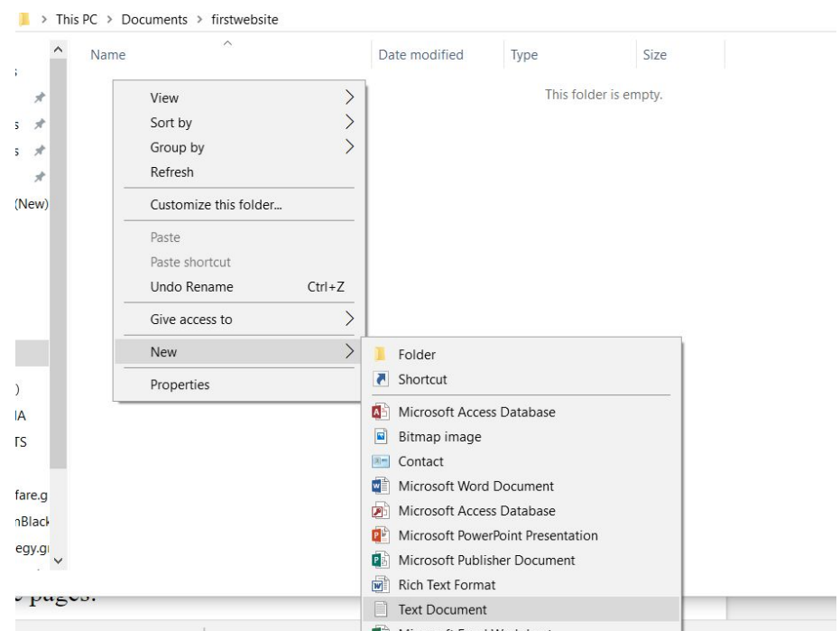This screenshot has width=840, height=631.
Task: Click the Folder icon in New submenu
Action: [380, 355]
